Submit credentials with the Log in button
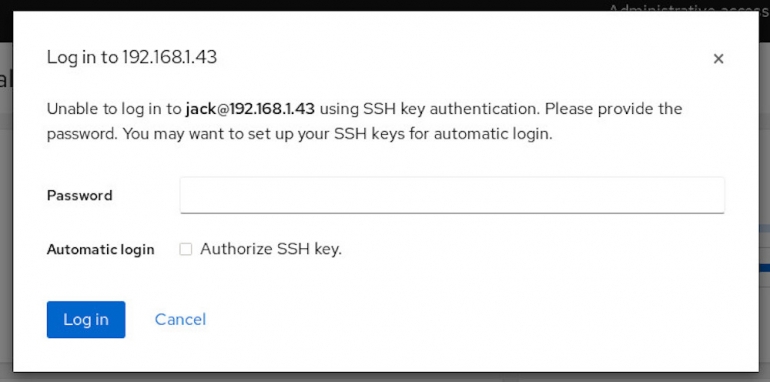This screenshot has width=770, height=382. [x=86, y=320]
